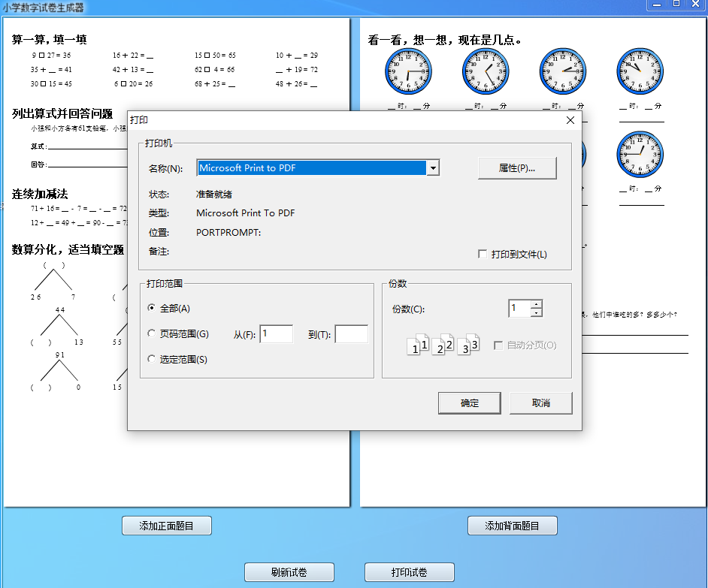Click the heading 连续加减法

point(40,194)
